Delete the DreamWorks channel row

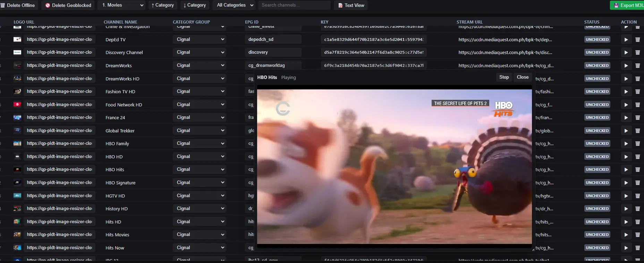637,65
